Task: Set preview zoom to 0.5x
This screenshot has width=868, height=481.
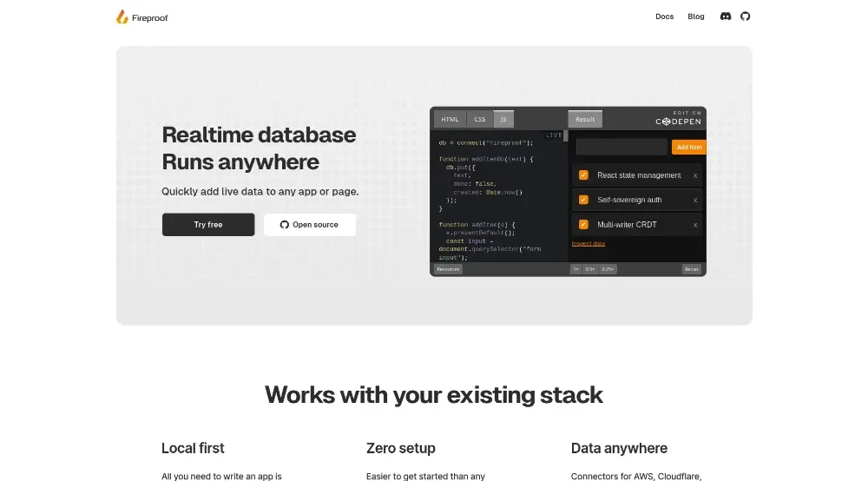Action: pyautogui.click(x=590, y=269)
